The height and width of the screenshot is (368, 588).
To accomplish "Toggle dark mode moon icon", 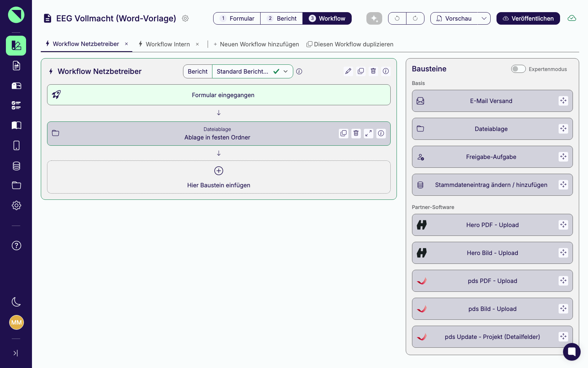I will click(16, 302).
